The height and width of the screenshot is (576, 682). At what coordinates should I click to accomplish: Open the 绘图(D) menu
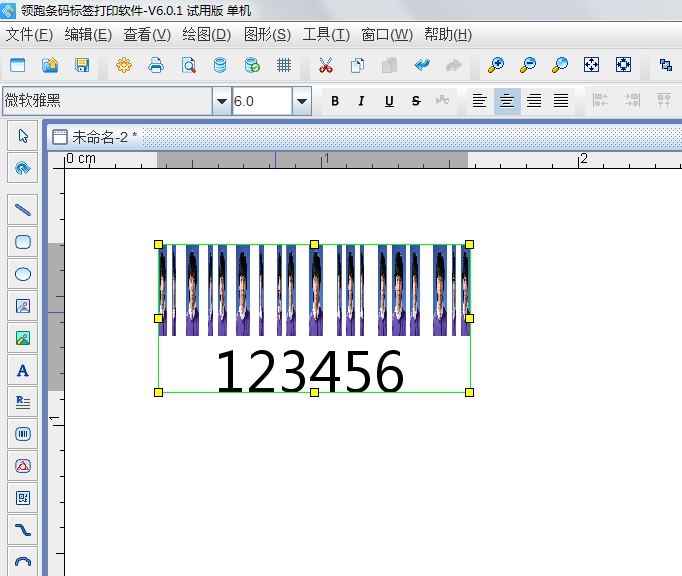click(x=206, y=34)
